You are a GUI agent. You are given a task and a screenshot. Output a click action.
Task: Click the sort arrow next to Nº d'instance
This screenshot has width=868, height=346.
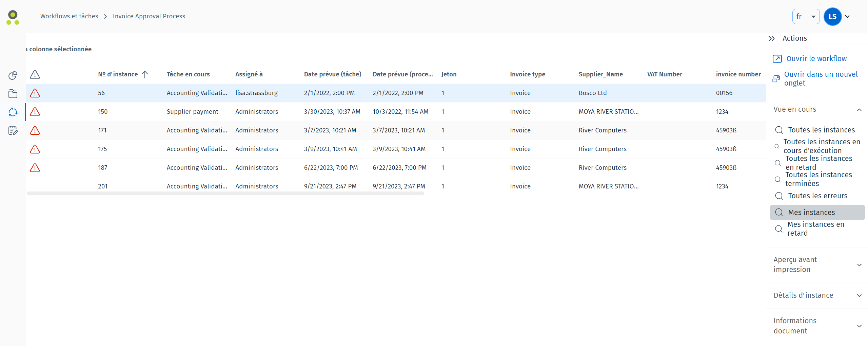point(145,74)
